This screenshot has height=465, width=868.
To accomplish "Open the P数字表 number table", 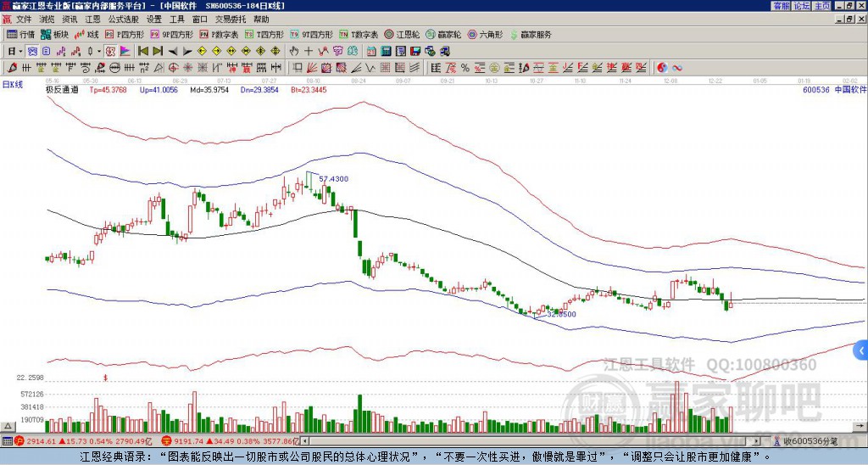I will click(219, 34).
